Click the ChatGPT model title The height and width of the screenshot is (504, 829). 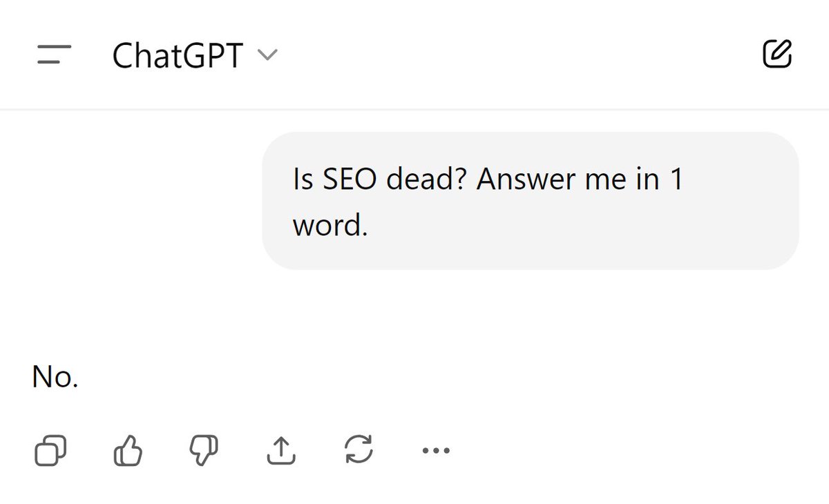point(178,55)
